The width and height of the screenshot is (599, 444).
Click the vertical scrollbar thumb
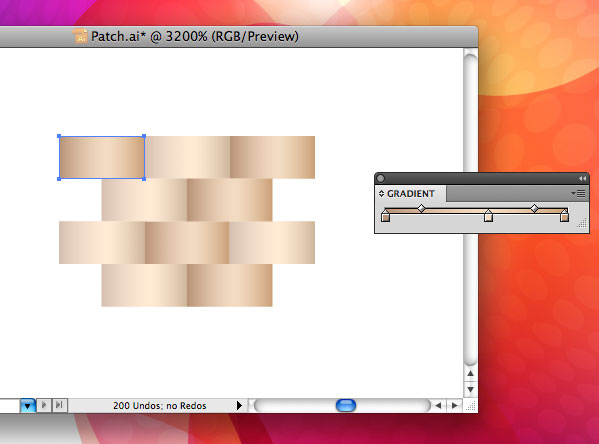471,209
